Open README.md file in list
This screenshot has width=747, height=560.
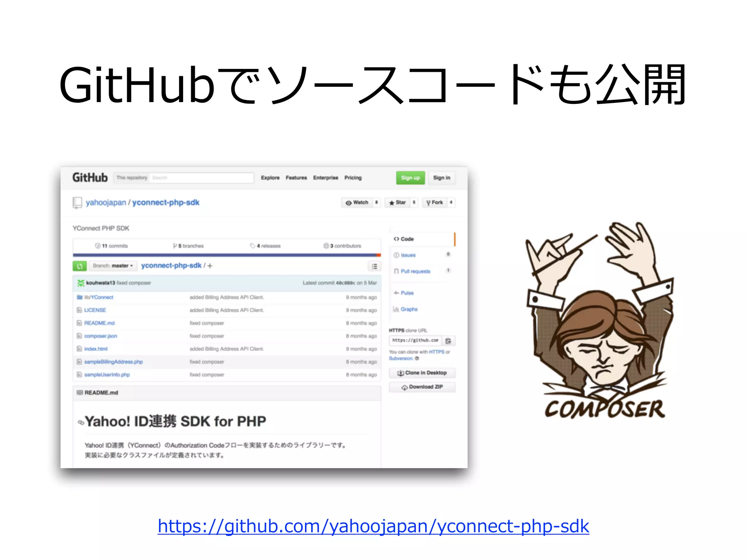tap(100, 323)
